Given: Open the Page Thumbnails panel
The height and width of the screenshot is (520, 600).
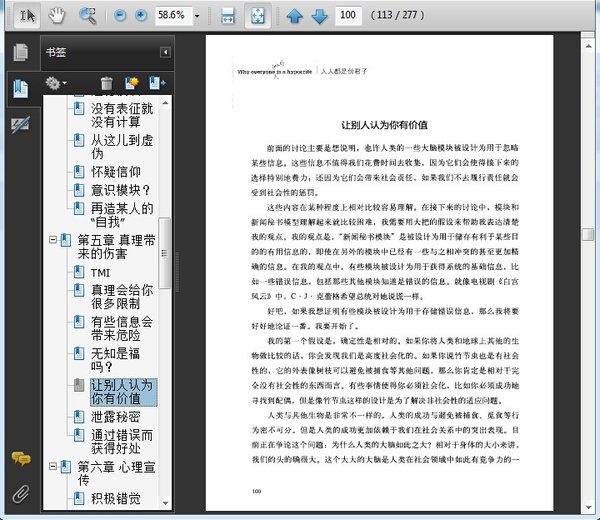Looking at the screenshot, I should [x=21, y=52].
